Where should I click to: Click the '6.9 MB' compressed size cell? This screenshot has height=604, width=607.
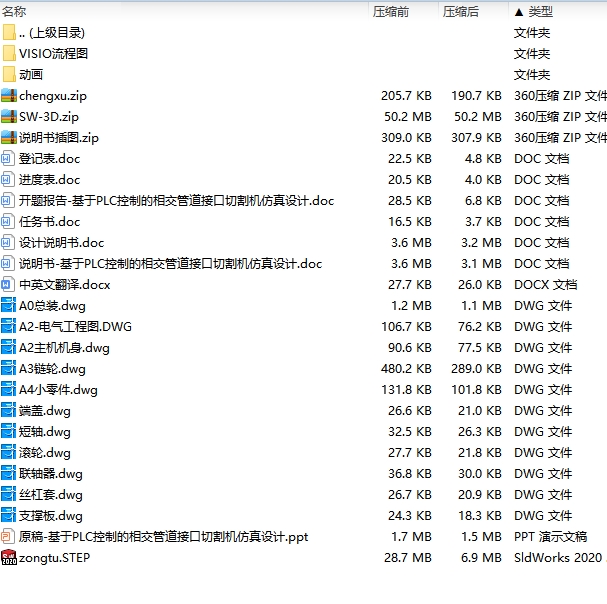coord(481,558)
